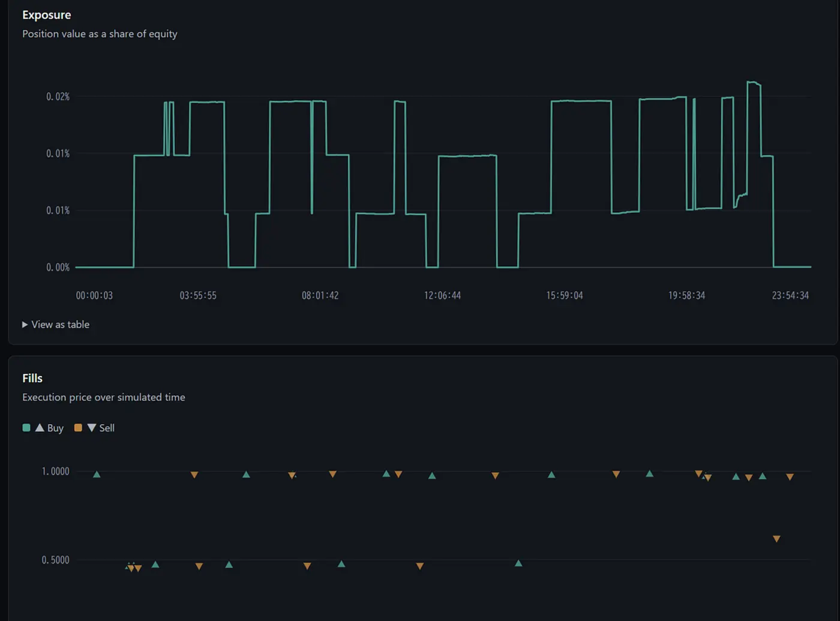
Task: Click the 0.00% y-axis label
Action: pyautogui.click(x=58, y=268)
